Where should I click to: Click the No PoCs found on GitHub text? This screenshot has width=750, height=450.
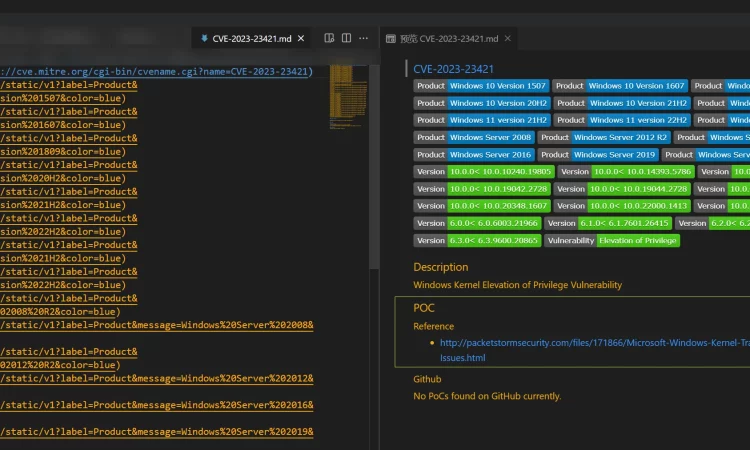tap(487, 396)
